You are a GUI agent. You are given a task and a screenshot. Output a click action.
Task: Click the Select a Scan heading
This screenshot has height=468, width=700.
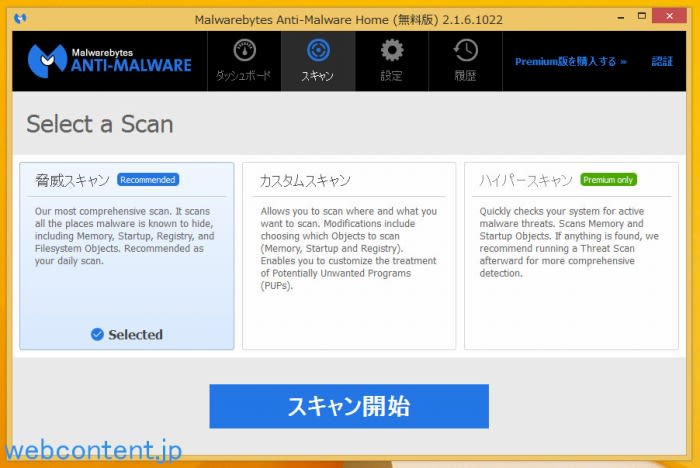point(100,124)
